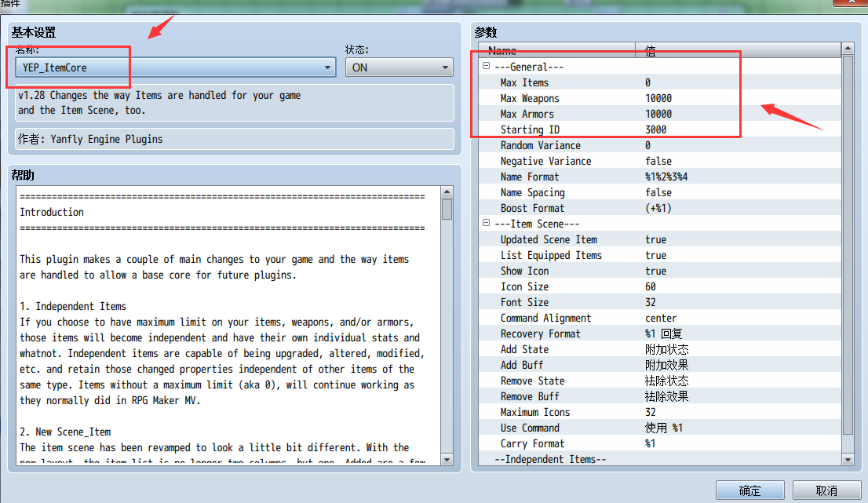Viewport: 868px width, 503px height.
Task: Select the Starting ID parameter row
Action: [660, 129]
